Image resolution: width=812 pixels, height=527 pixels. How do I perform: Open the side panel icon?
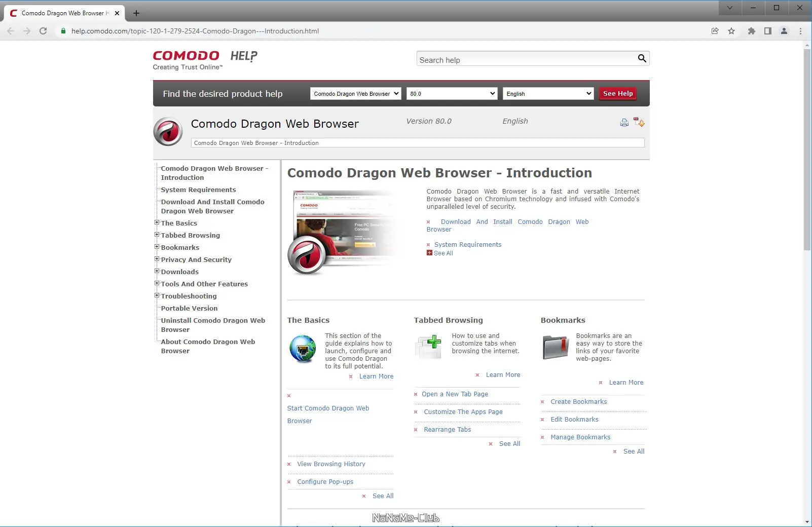pos(768,31)
